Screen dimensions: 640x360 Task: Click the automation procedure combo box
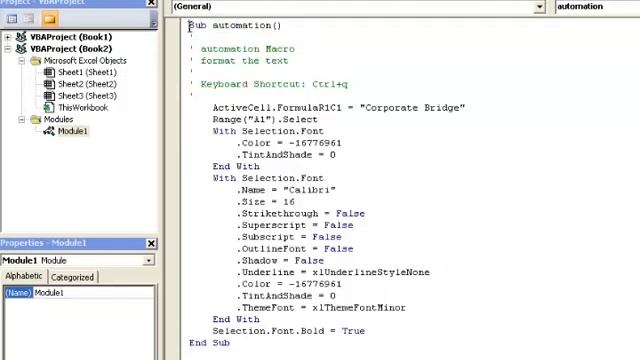pyautogui.click(x=598, y=7)
